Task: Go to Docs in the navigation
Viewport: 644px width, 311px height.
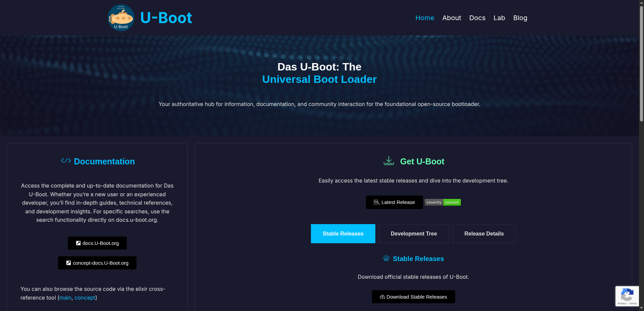Action: pyautogui.click(x=477, y=18)
